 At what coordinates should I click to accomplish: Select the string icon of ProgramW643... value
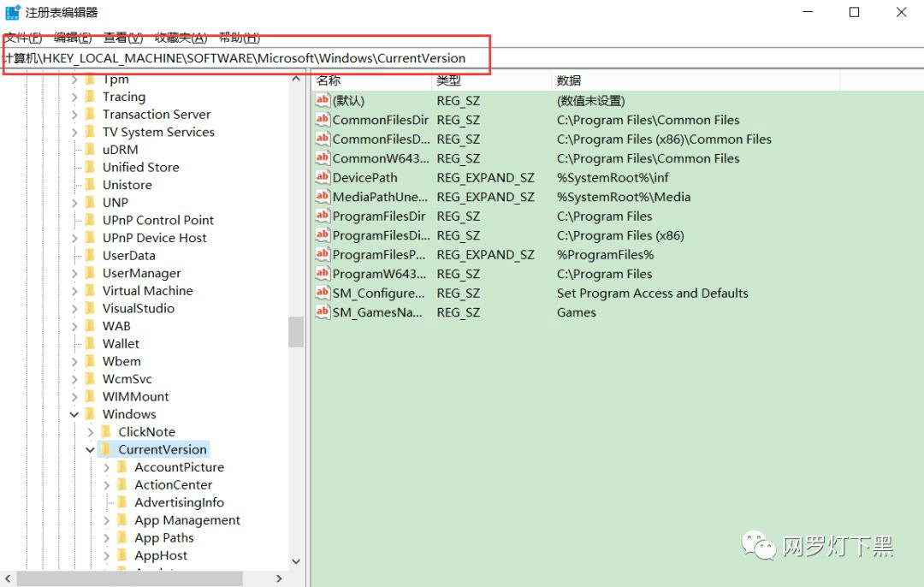point(323,274)
